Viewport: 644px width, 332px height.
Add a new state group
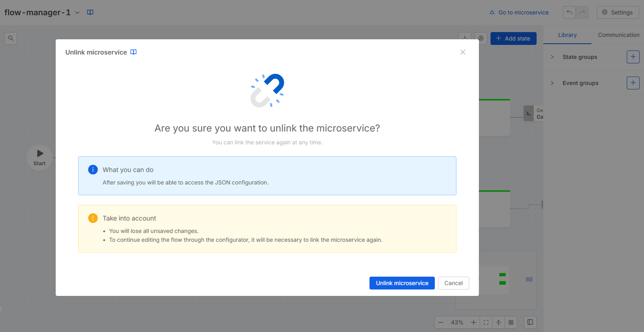click(633, 57)
